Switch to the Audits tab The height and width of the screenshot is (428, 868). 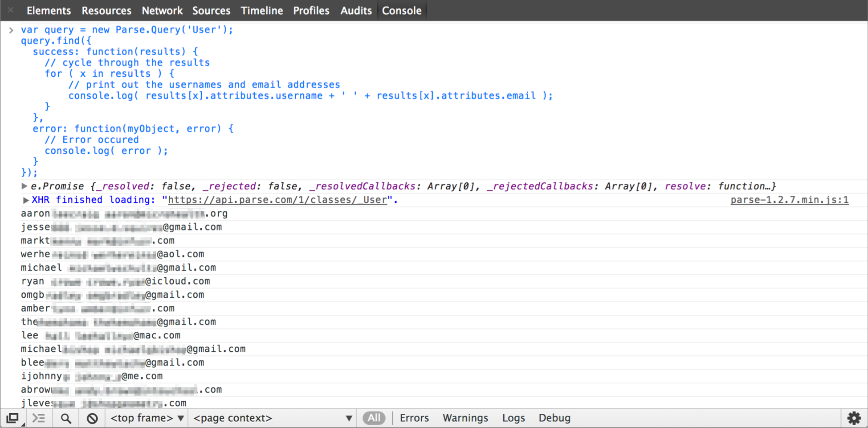(x=356, y=11)
